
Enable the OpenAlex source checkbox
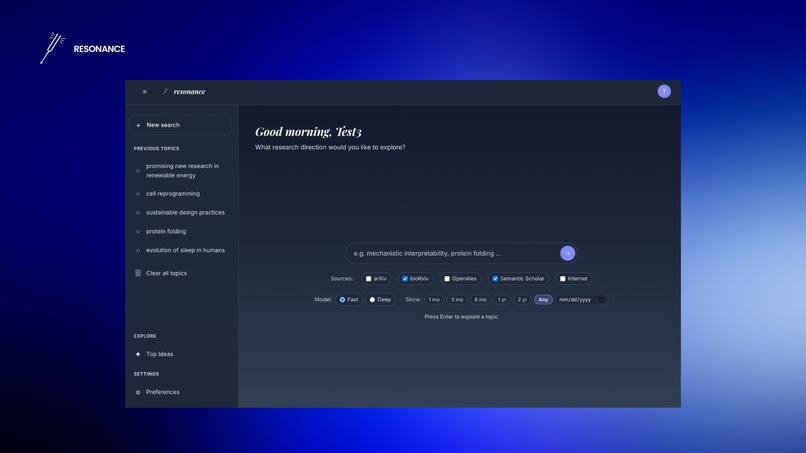447,279
